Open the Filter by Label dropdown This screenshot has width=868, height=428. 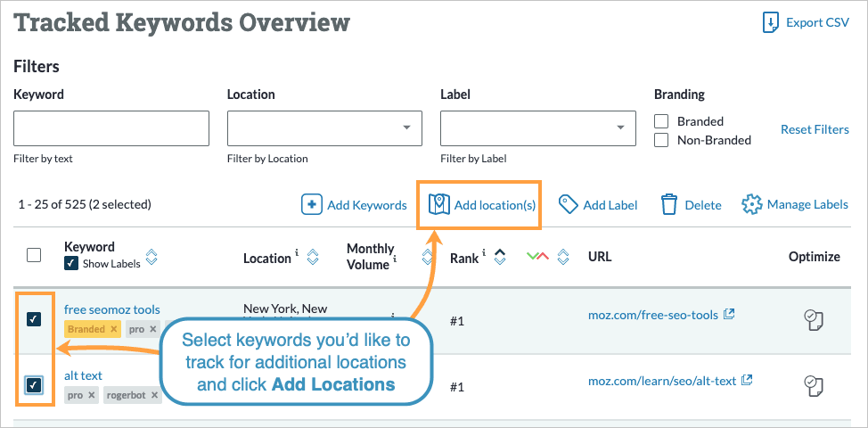pos(538,128)
